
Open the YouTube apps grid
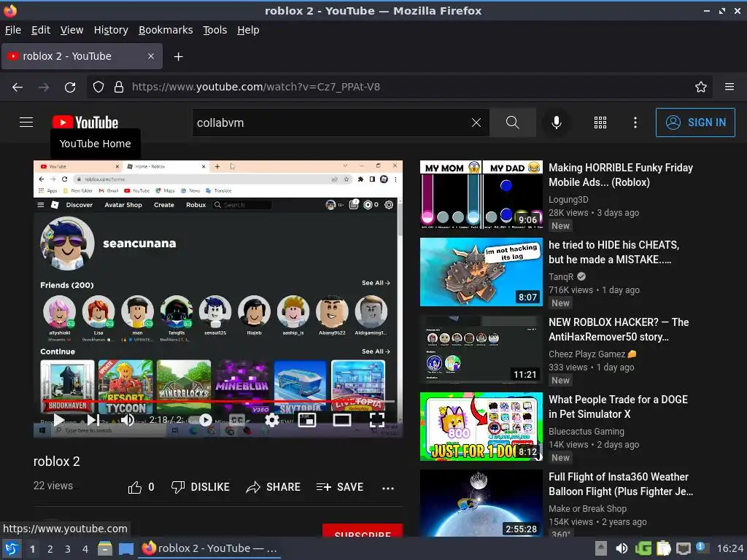600,122
